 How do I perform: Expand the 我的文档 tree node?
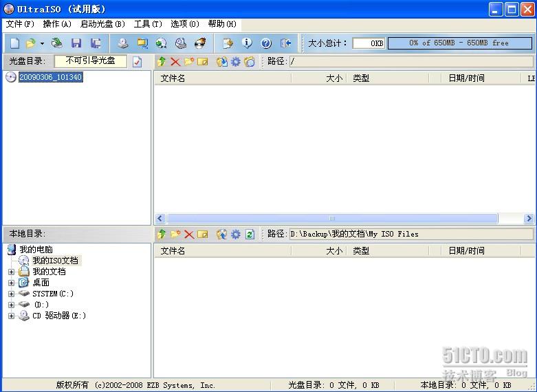(11, 272)
